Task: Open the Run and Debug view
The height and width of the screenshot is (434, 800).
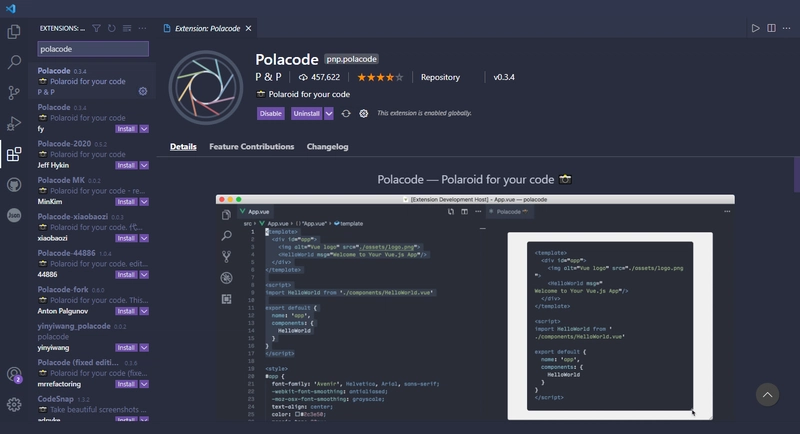Action: pos(14,123)
